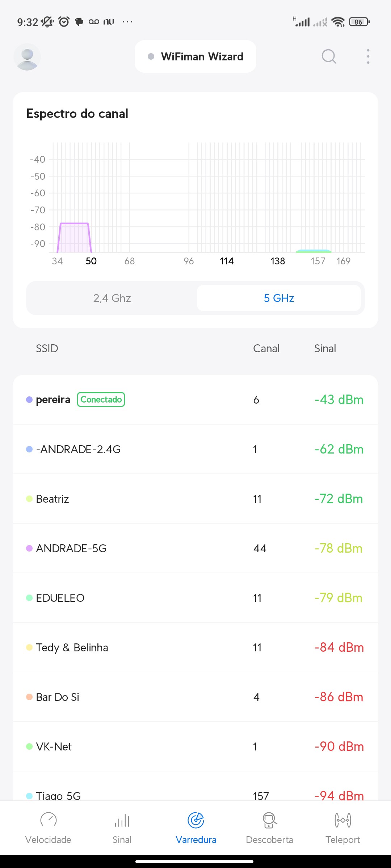Open the three-dot overflow menu
Viewport: 391px width, 868px height.
(368, 56)
